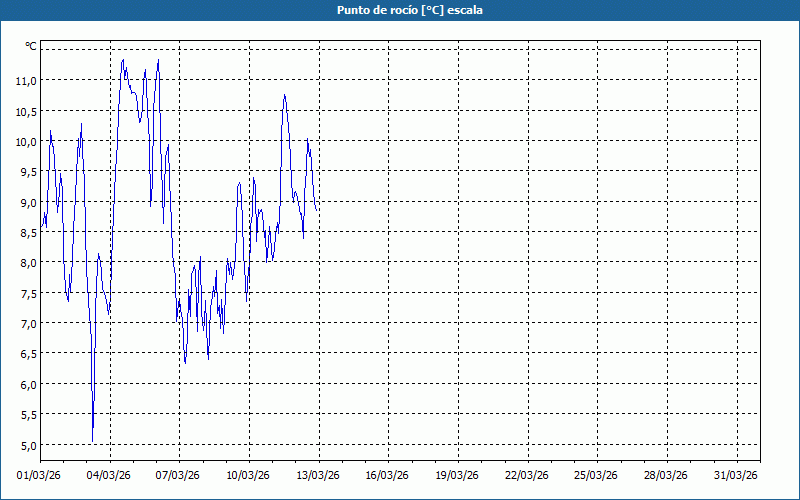800x500 pixels.
Task: Click the lowest dip of the blue curve
Action: coord(92,441)
